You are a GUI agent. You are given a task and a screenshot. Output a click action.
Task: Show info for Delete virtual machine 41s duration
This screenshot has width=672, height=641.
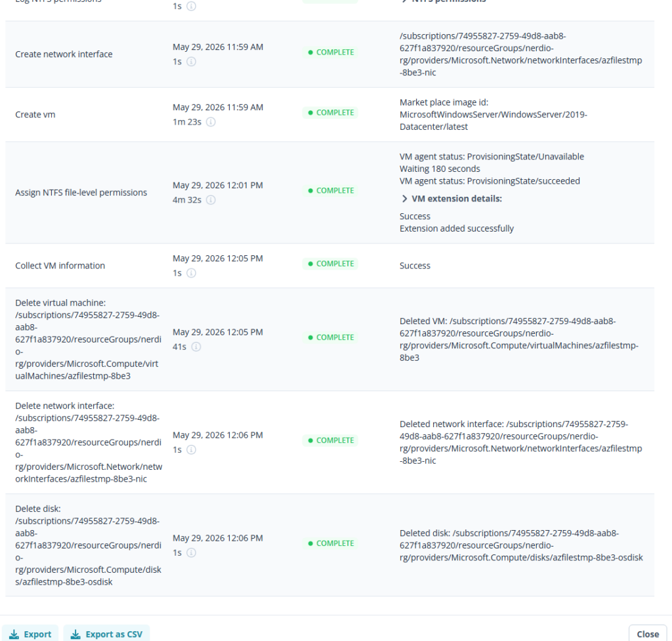[x=196, y=347]
